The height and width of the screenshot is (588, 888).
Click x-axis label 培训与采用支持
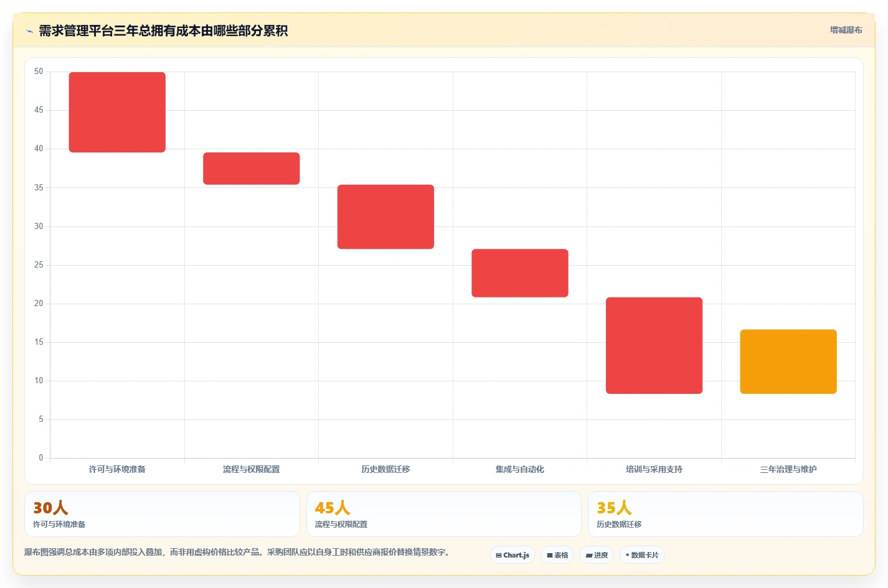click(x=654, y=469)
